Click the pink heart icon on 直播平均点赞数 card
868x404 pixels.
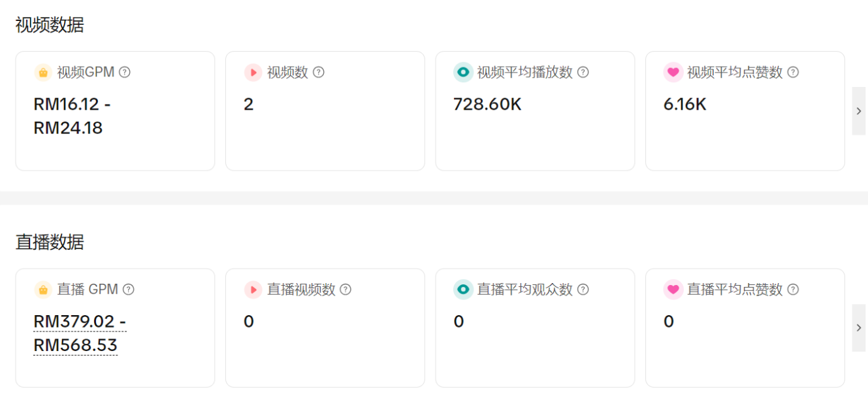point(673,290)
